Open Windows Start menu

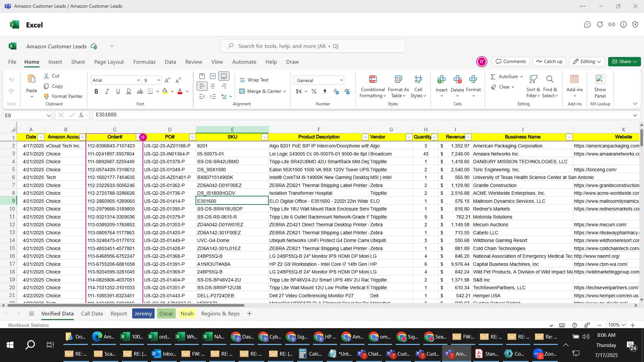[10, 345]
